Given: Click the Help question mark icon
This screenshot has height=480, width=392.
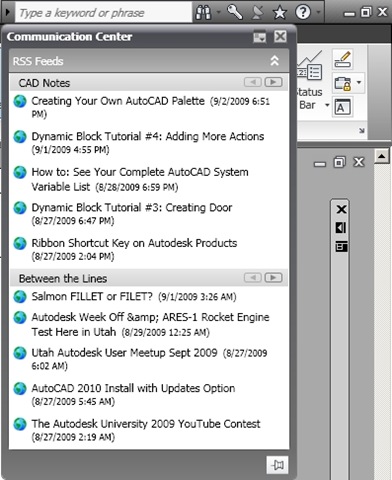Looking at the screenshot, I should (x=303, y=13).
